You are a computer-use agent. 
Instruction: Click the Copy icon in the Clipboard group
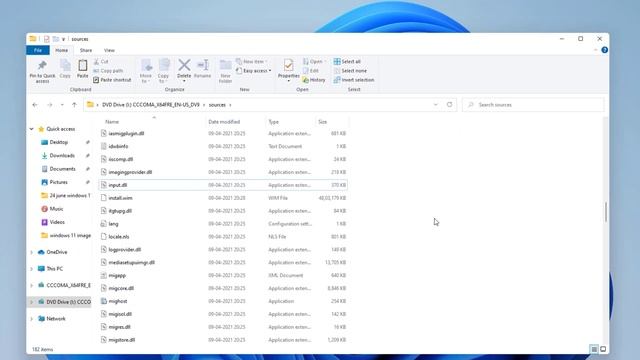coord(65,65)
